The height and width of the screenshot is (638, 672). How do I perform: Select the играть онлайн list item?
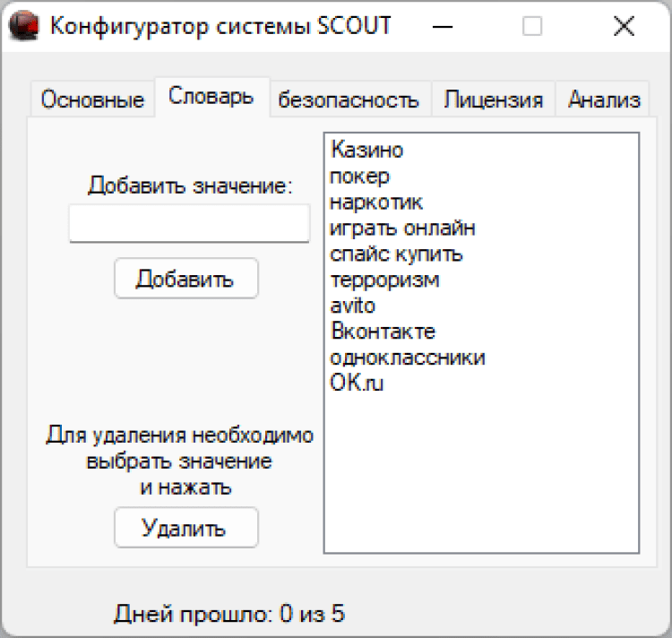tap(402, 228)
